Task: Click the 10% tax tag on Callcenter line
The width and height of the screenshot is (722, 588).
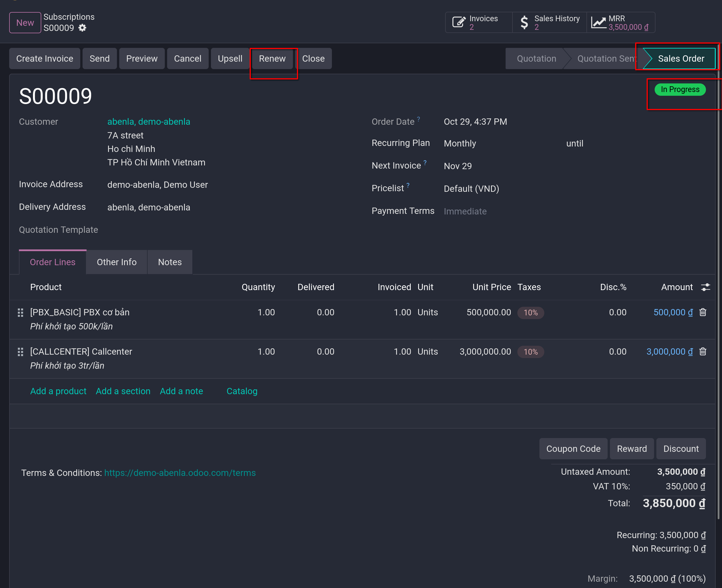Action: tap(530, 351)
